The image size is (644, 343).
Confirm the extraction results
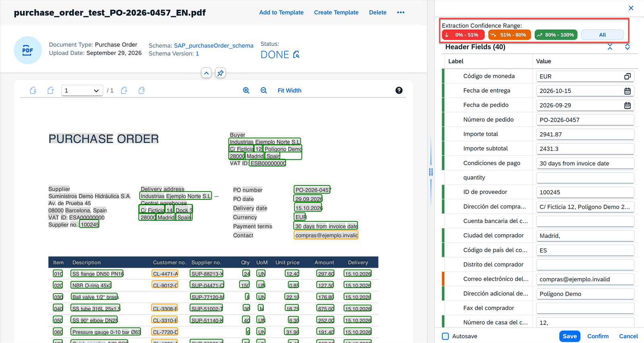point(598,336)
